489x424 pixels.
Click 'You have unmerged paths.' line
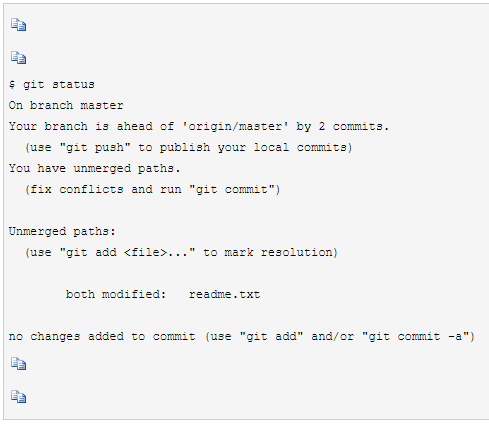click(94, 169)
